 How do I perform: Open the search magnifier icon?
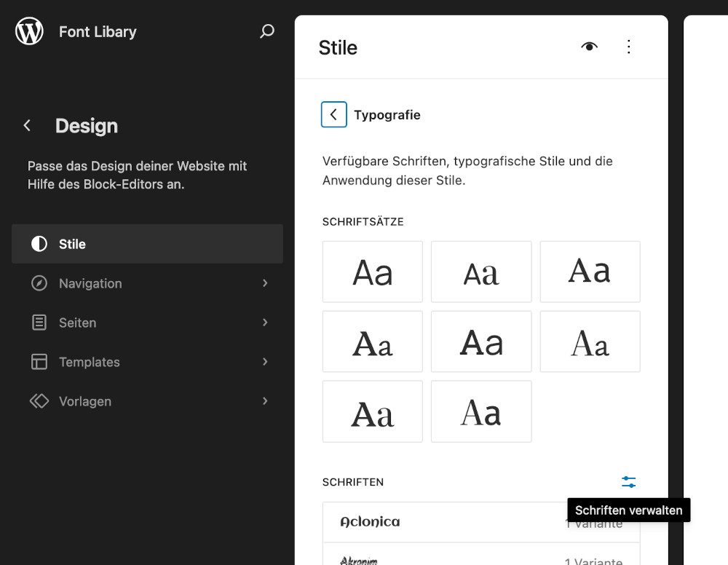[267, 31]
